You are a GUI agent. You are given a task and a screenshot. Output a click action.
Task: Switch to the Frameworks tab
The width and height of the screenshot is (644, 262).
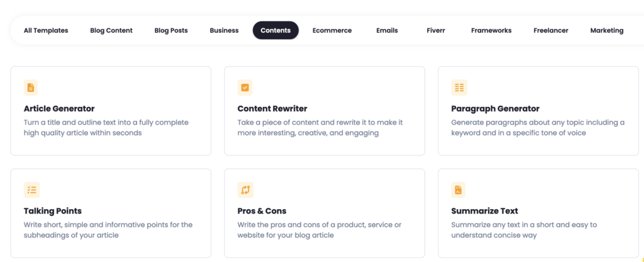click(x=491, y=30)
